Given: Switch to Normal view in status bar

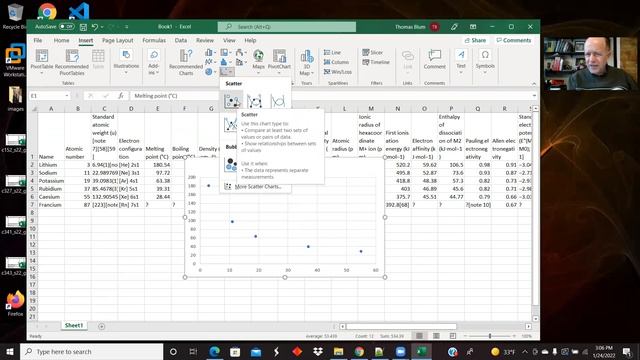Looking at the screenshot, I should (419, 336).
